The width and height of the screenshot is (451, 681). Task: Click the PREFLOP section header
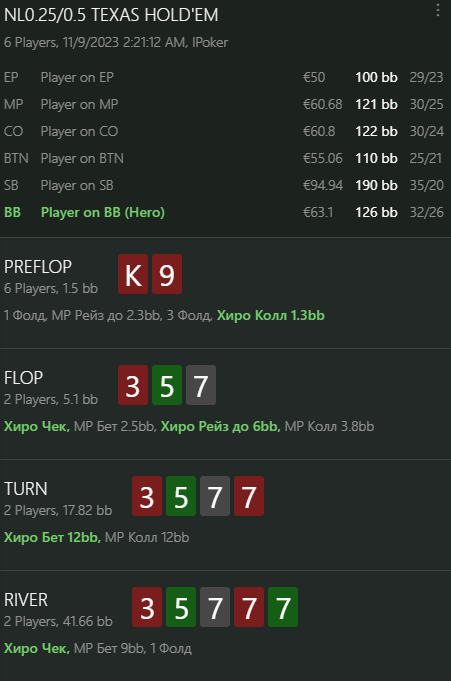pos(38,267)
